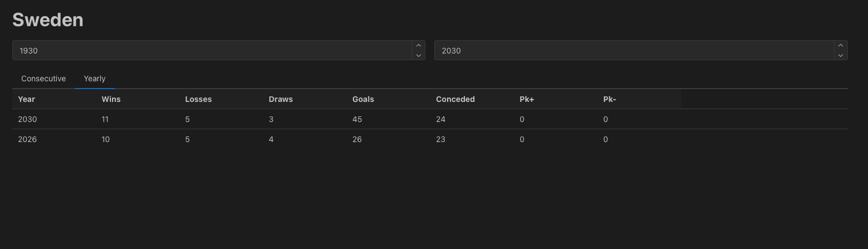Viewport: 868px width, 249px height.
Task: Click the Sweden page heading
Action: pyautogui.click(x=48, y=20)
